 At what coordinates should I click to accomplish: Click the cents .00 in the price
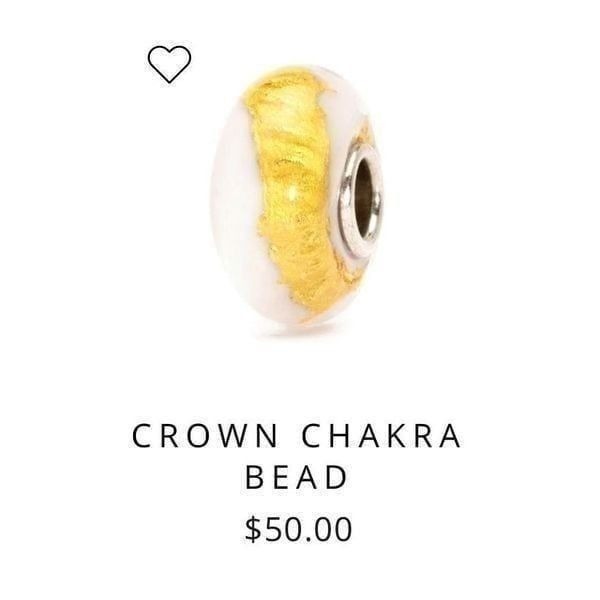coord(328,529)
